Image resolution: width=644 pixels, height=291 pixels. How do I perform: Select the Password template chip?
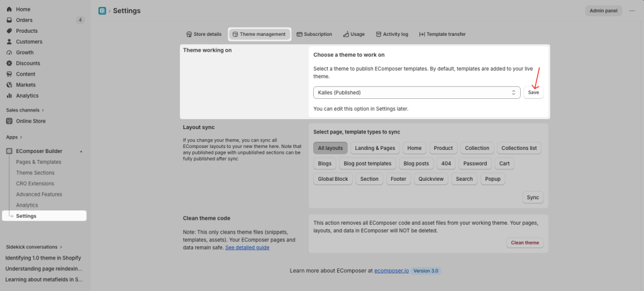475,163
